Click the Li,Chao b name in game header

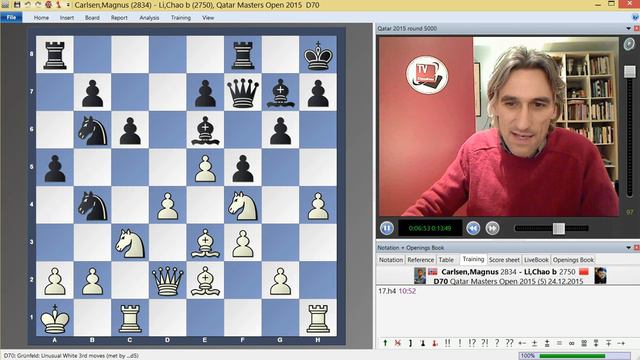[540, 271]
